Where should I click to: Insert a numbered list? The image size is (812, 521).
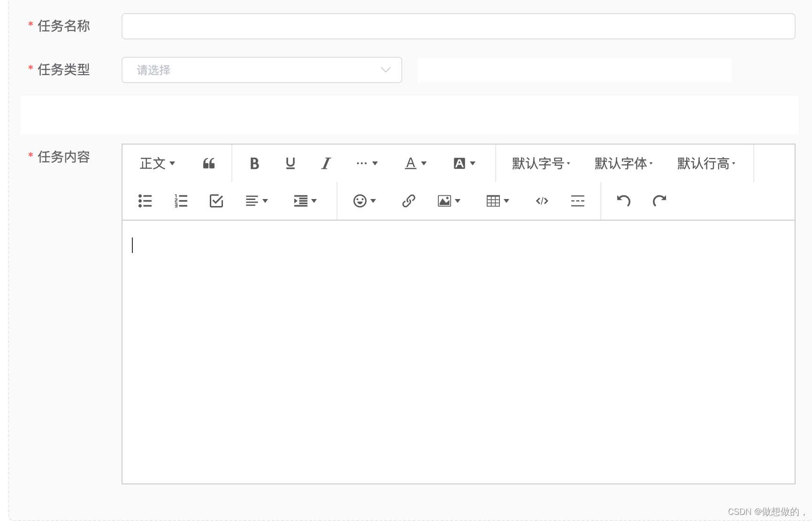tap(181, 201)
